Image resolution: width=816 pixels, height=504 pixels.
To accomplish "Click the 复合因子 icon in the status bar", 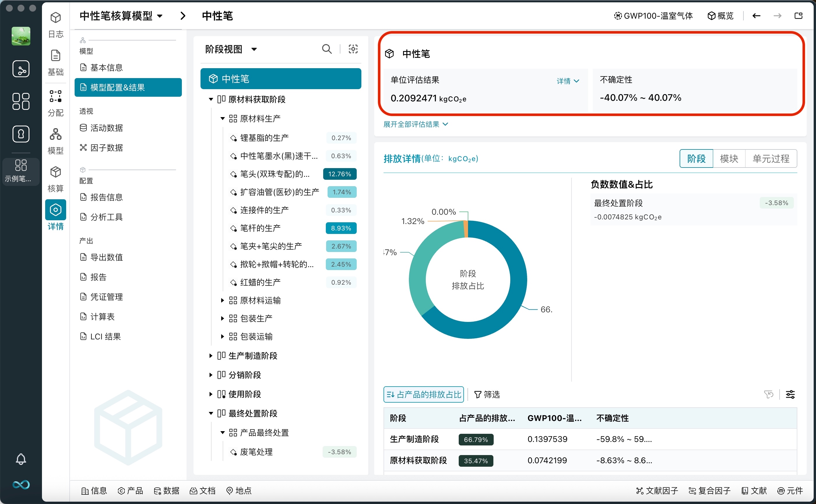I will point(709,491).
